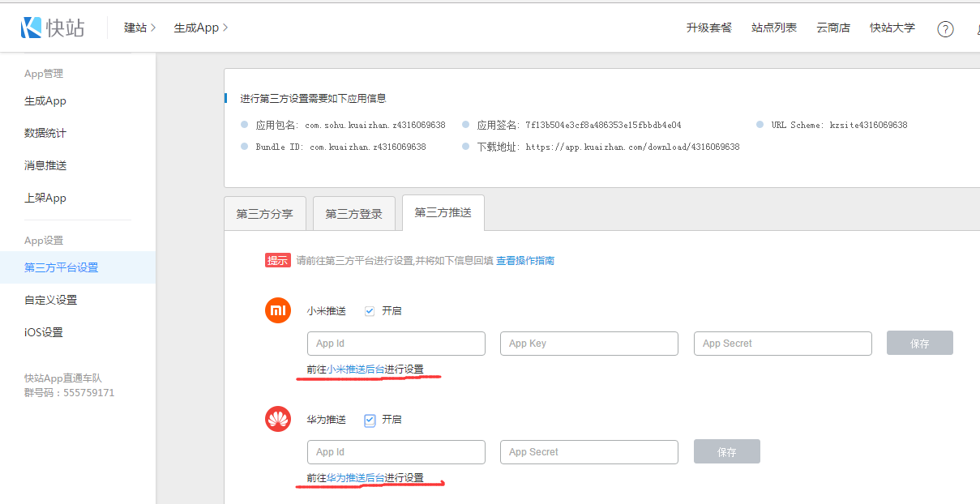Click the Xiaomi App Key field
Image resolution: width=980 pixels, height=504 pixels.
click(588, 343)
